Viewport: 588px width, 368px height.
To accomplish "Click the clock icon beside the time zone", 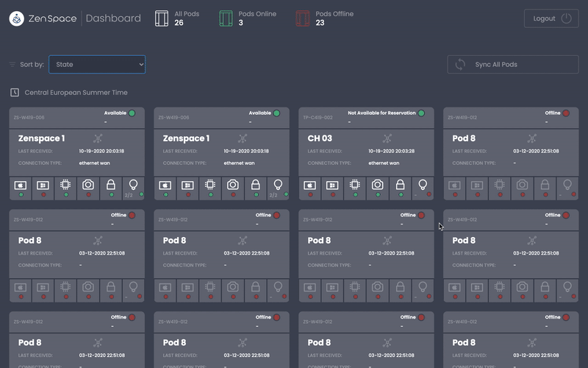I will tap(15, 93).
